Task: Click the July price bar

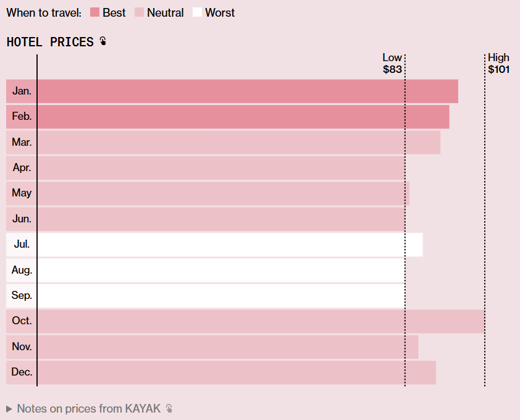Action: click(230, 245)
